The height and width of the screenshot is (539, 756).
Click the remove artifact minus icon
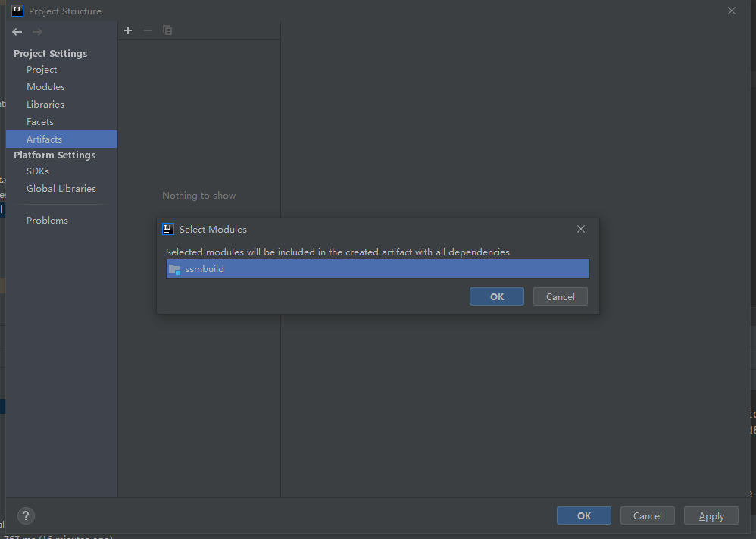[x=148, y=30]
